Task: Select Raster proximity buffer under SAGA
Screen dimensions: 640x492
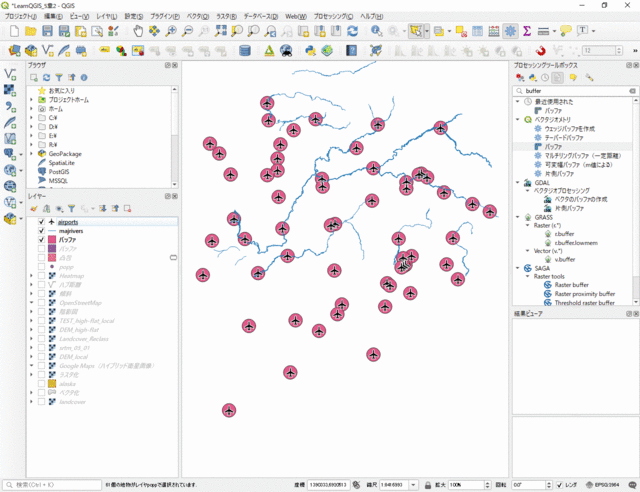Action: [584, 294]
